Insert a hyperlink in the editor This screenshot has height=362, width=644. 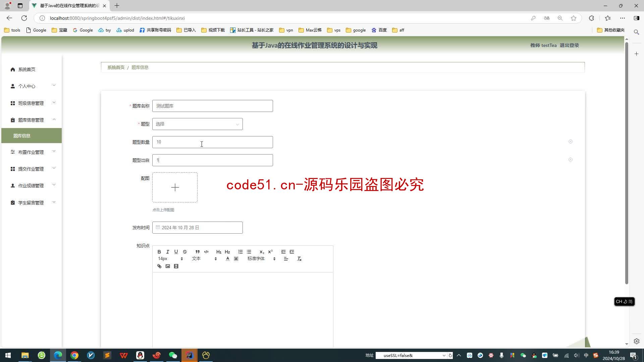(159, 266)
